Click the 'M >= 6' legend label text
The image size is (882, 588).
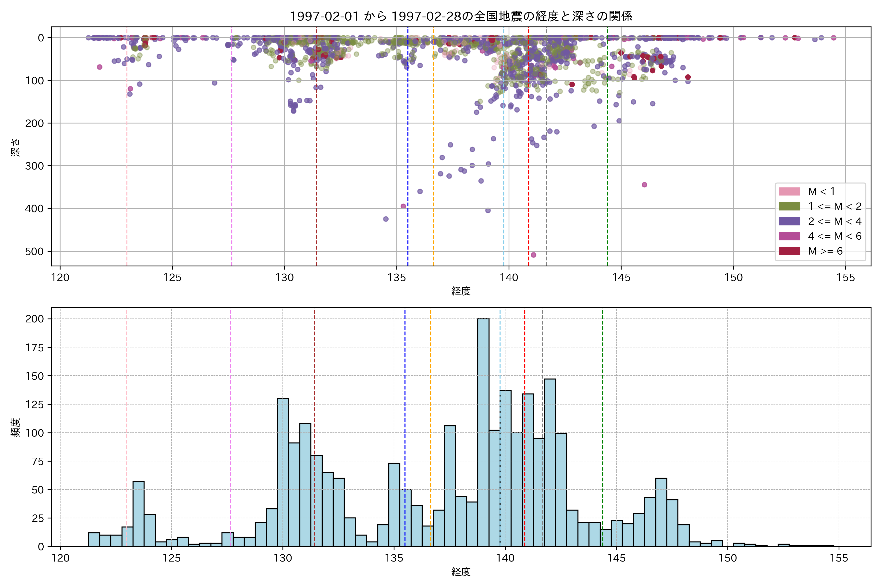(x=825, y=251)
